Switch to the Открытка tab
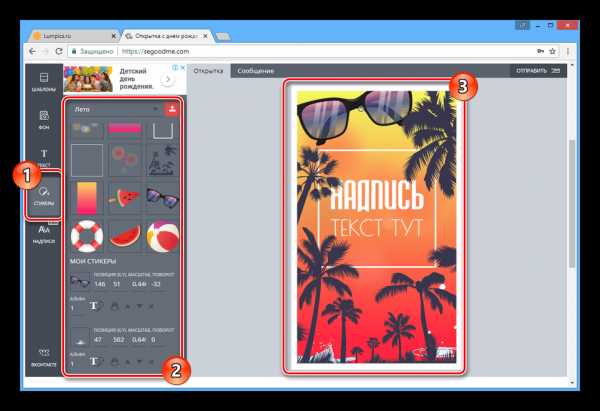Screen dimensions: 600x411 (x=208, y=71)
